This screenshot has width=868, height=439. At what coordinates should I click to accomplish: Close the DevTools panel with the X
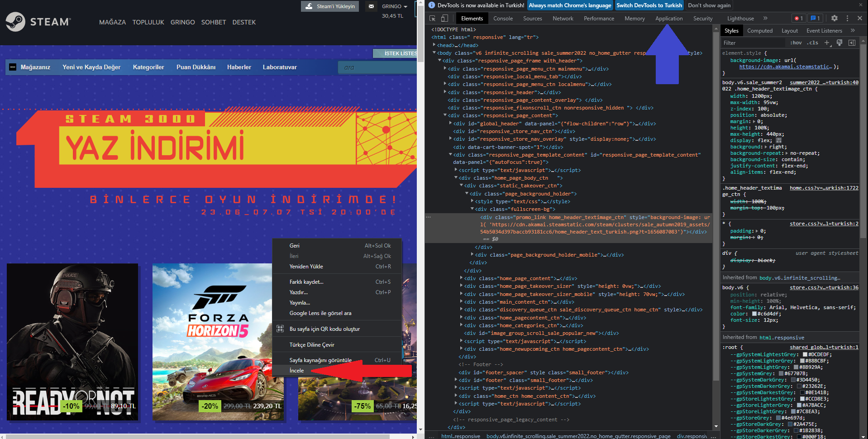click(859, 18)
